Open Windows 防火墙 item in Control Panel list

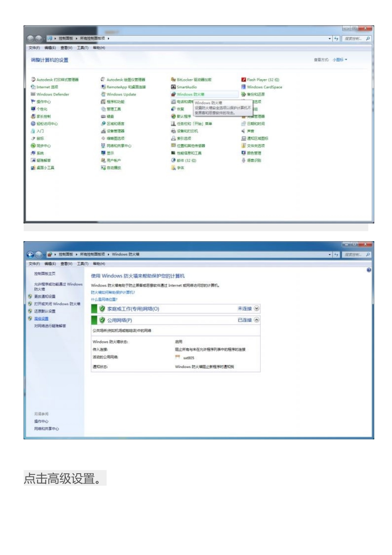(190, 95)
